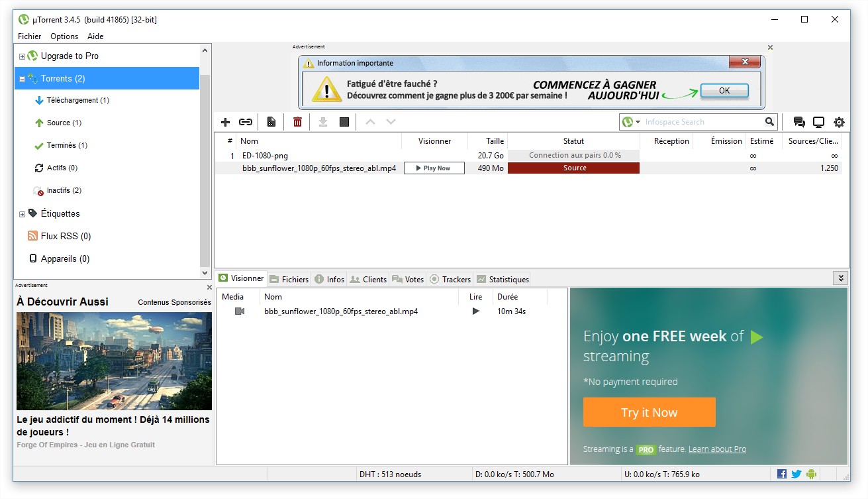
Task: Click the orange Try it Now button
Action: (x=650, y=412)
